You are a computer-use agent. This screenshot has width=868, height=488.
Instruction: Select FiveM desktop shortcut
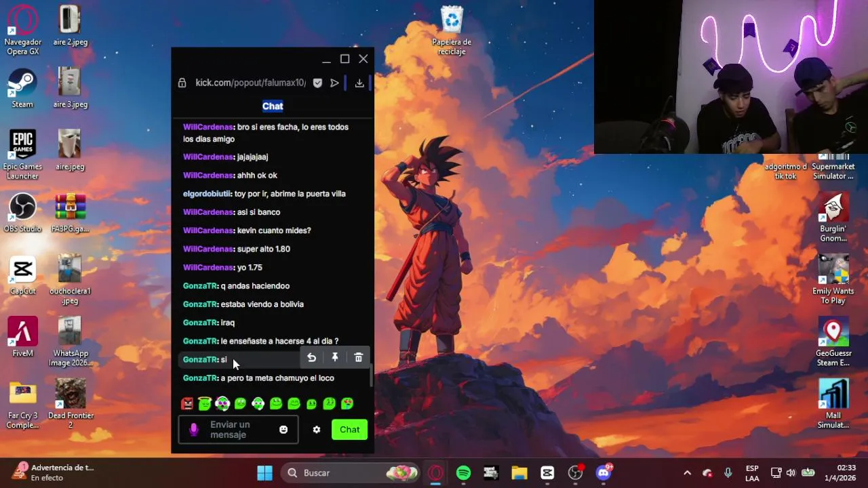pyautogui.click(x=22, y=338)
